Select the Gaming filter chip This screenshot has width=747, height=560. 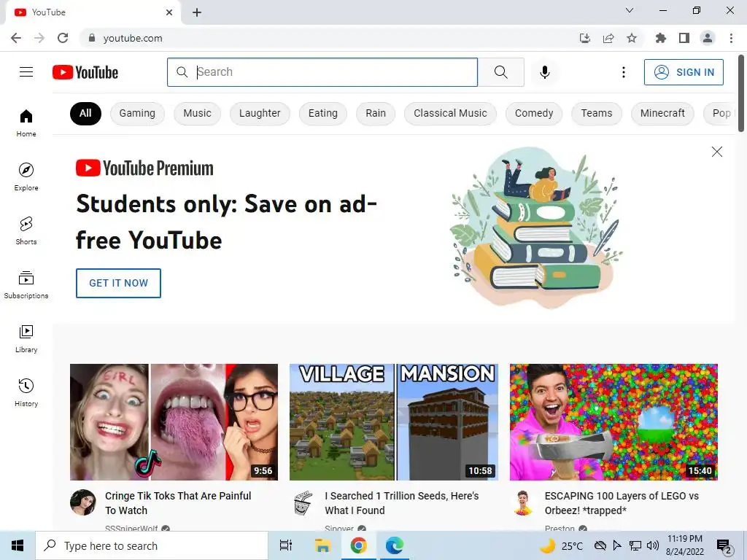click(x=137, y=113)
